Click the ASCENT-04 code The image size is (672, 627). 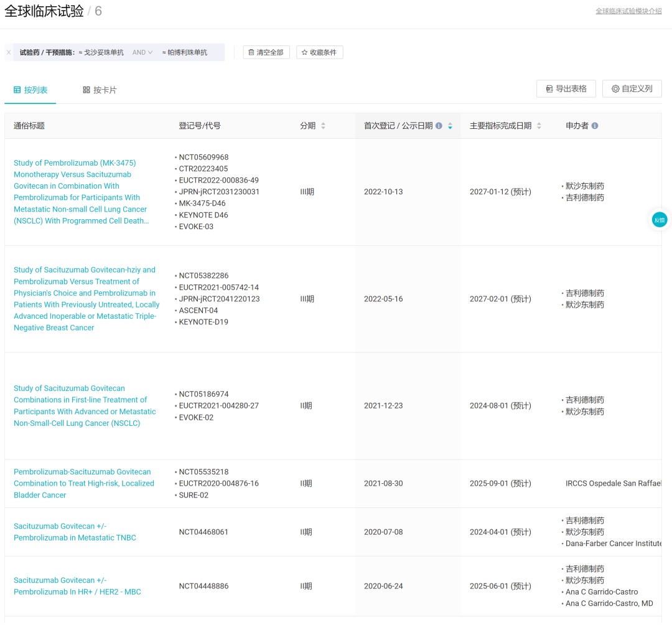tap(198, 311)
